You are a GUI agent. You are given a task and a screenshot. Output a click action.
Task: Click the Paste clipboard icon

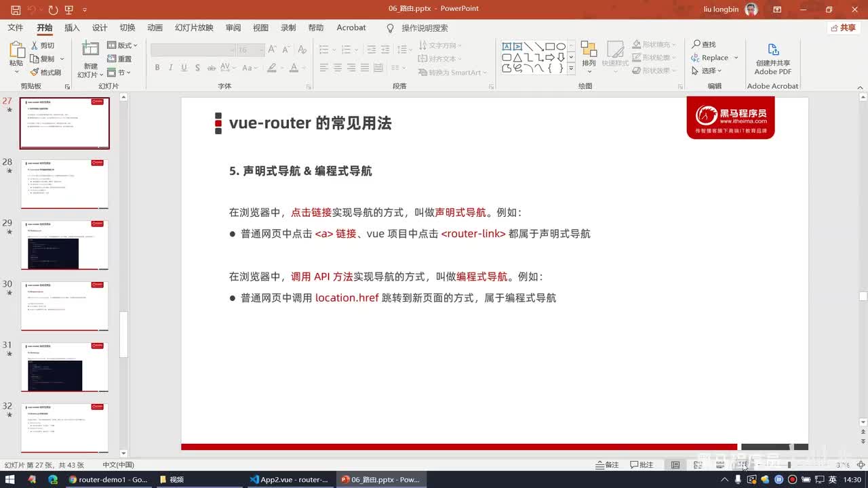pos(16,49)
